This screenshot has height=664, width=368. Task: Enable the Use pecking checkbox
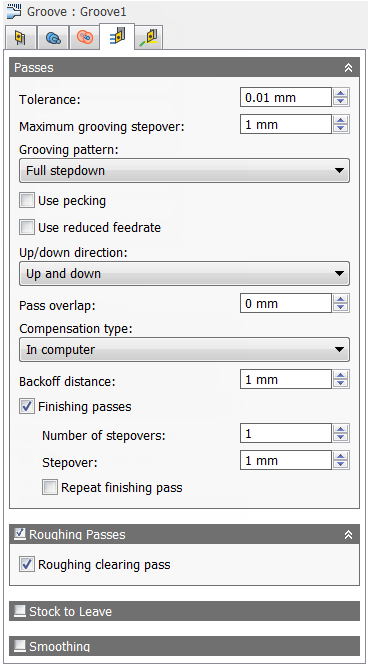(x=27, y=200)
